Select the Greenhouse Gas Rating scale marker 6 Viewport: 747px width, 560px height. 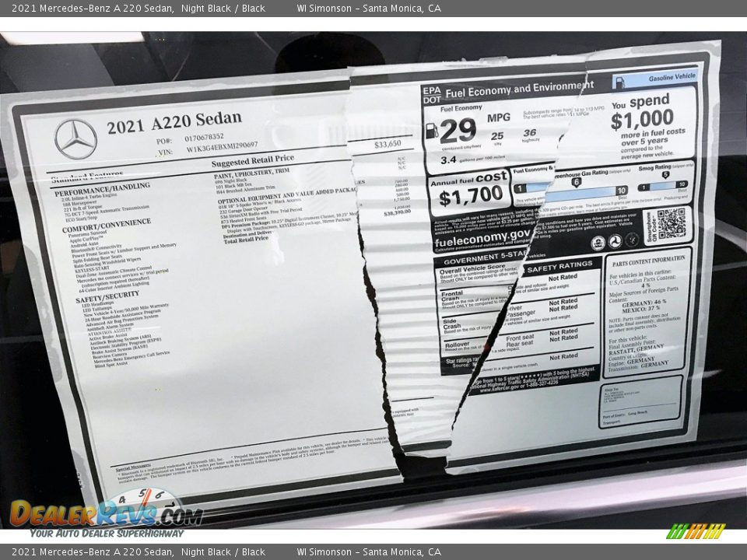576,182
